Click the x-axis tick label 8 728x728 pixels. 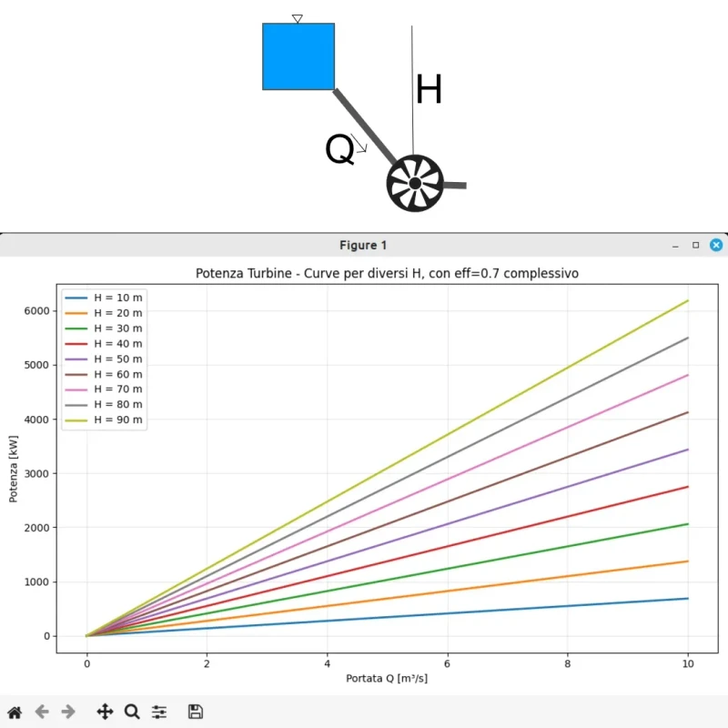(x=567, y=664)
